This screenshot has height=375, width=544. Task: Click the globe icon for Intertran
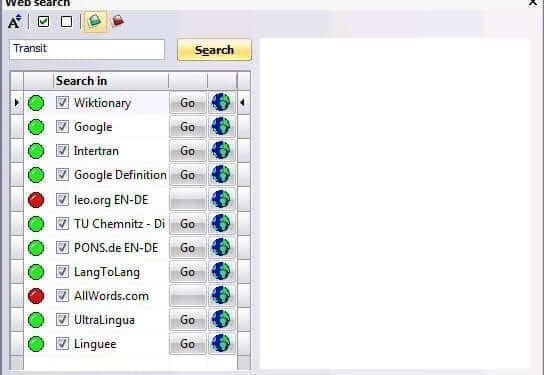[221, 151]
